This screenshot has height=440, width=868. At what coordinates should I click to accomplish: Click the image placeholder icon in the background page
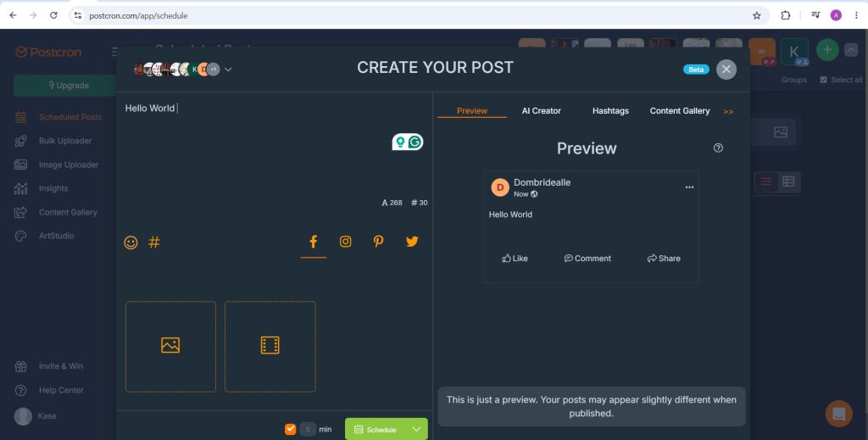coord(781,132)
